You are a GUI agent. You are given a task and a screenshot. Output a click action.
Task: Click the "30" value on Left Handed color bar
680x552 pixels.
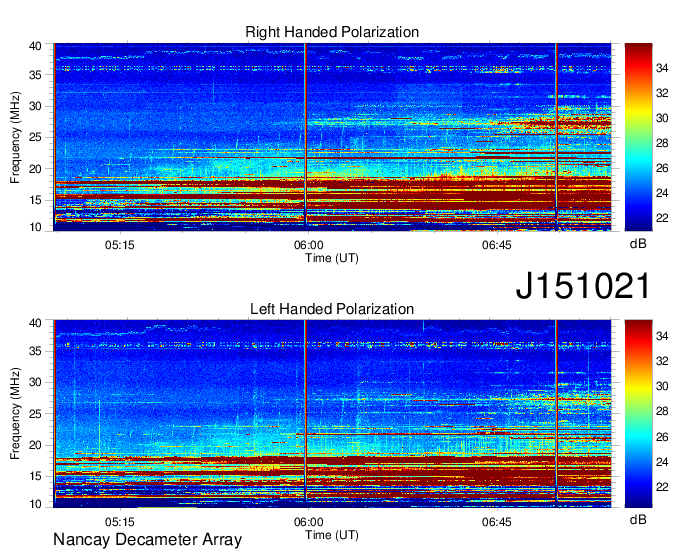point(662,386)
